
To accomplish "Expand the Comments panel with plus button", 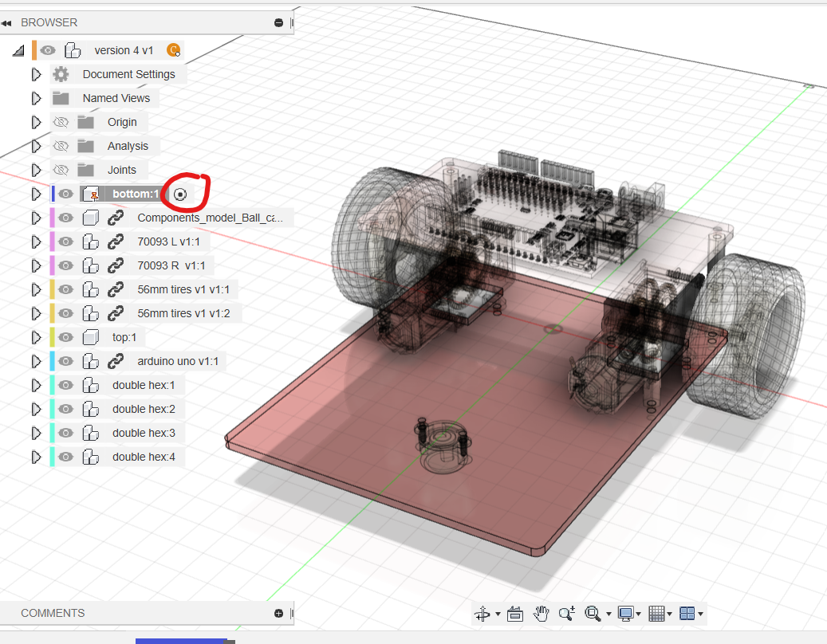I will 278,613.
